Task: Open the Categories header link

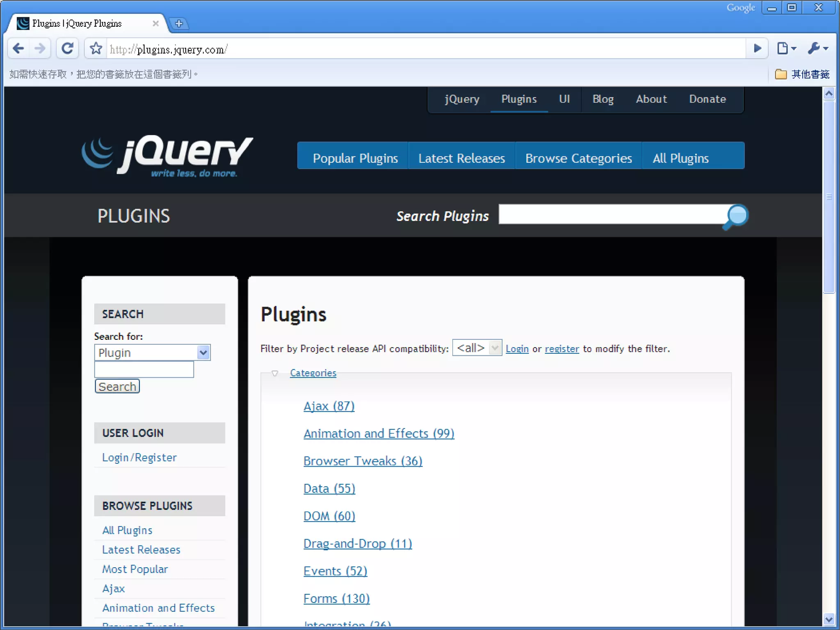Action: click(313, 373)
